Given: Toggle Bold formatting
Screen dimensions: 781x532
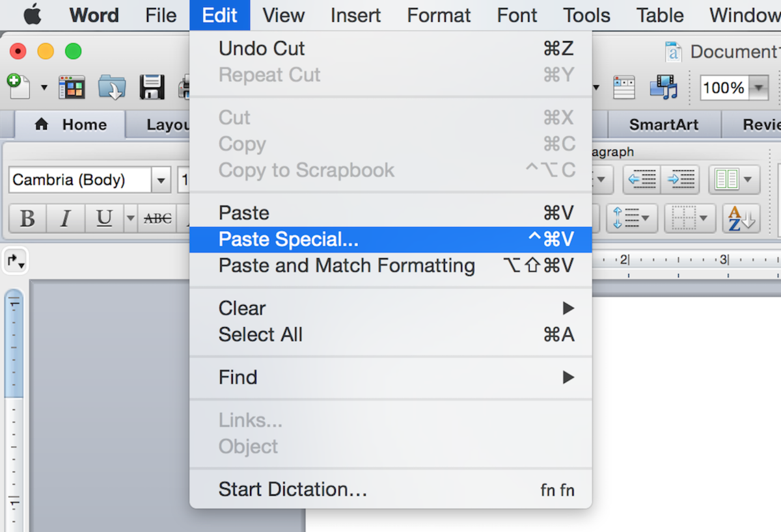Looking at the screenshot, I should tap(27, 219).
